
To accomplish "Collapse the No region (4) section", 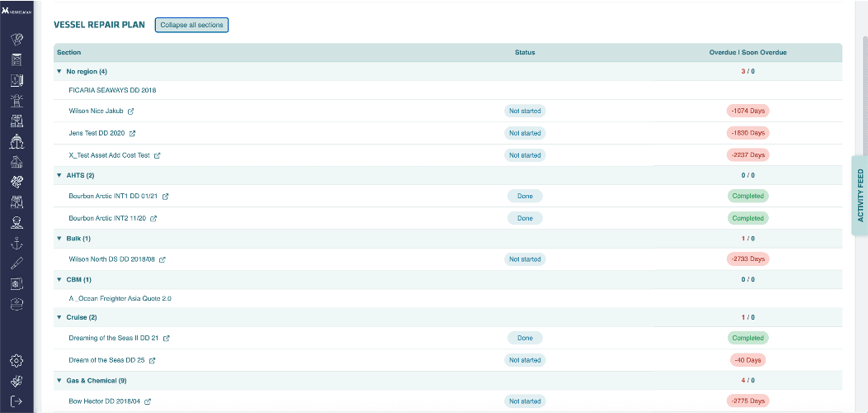I will (x=59, y=72).
